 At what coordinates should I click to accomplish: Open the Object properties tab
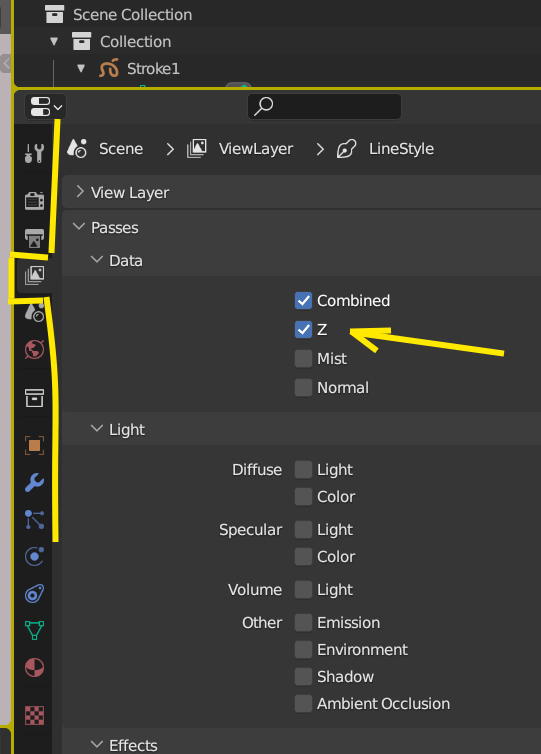pyautogui.click(x=34, y=445)
